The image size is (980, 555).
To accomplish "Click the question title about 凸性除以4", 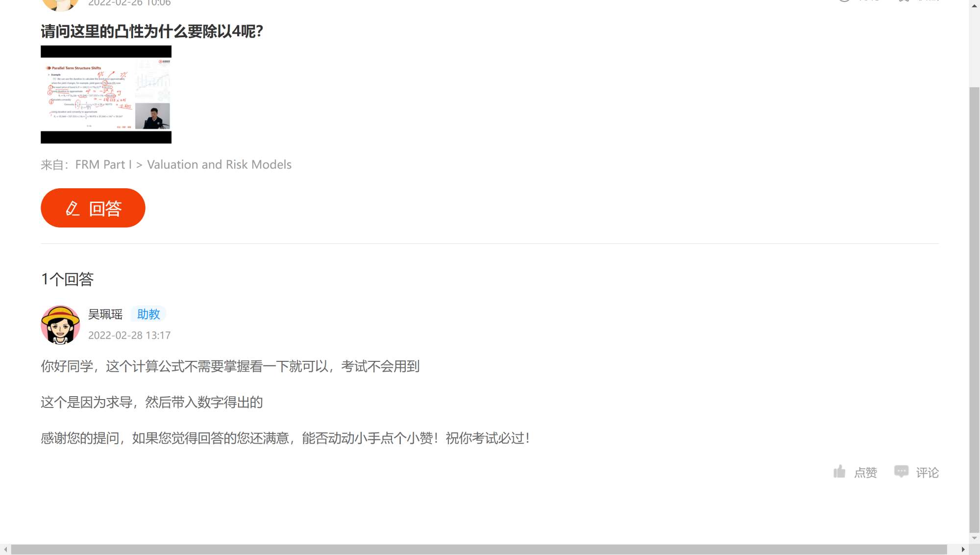I will pos(152,32).
